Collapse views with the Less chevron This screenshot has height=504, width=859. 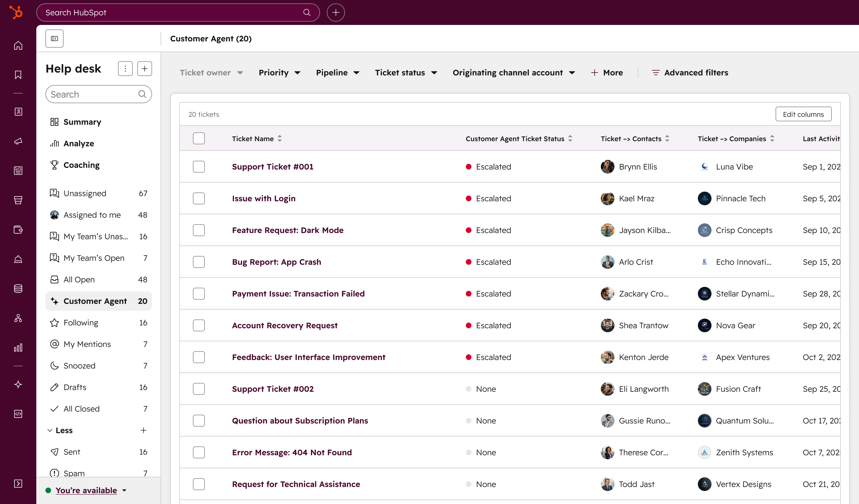[50, 431]
